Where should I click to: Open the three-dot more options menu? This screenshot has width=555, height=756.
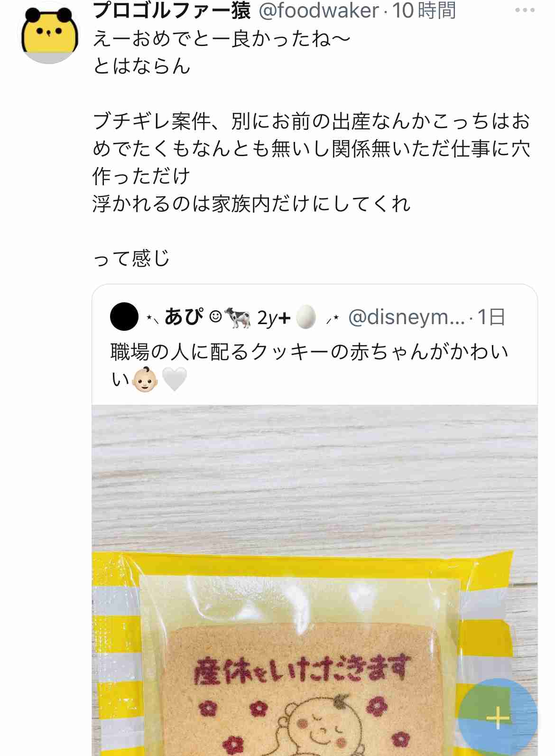pyautogui.click(x=525, y=10)
